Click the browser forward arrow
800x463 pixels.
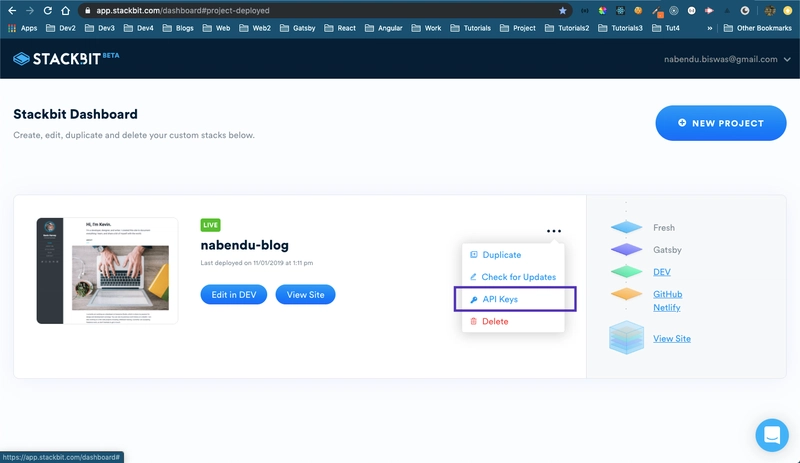click(x=30, y=10)
